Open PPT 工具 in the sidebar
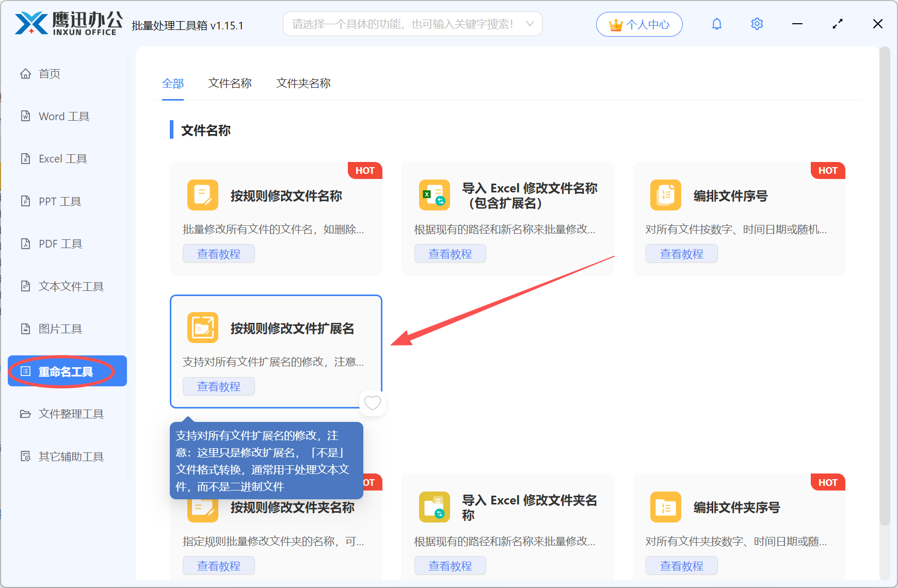The width and height of the screenshot is (898, 588). (x=67, y=201)
